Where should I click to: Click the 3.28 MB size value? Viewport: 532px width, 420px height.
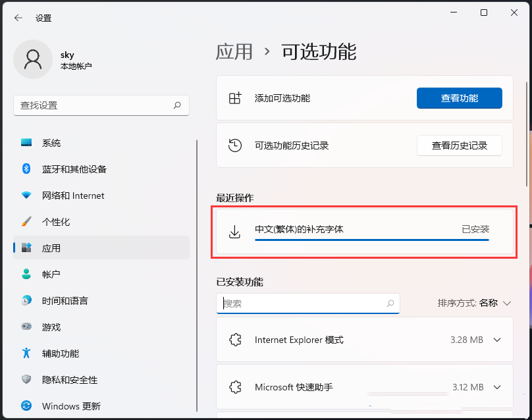[x=467, y=340]
